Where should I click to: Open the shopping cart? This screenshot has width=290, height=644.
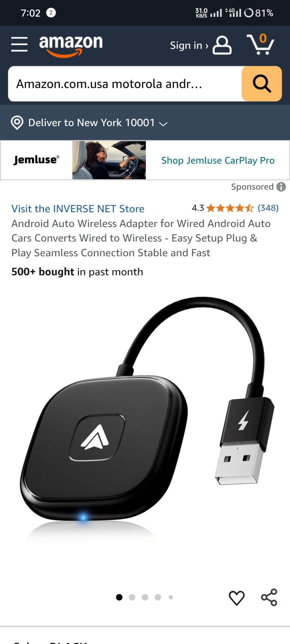pyautogui.click(x=260, y=44)
